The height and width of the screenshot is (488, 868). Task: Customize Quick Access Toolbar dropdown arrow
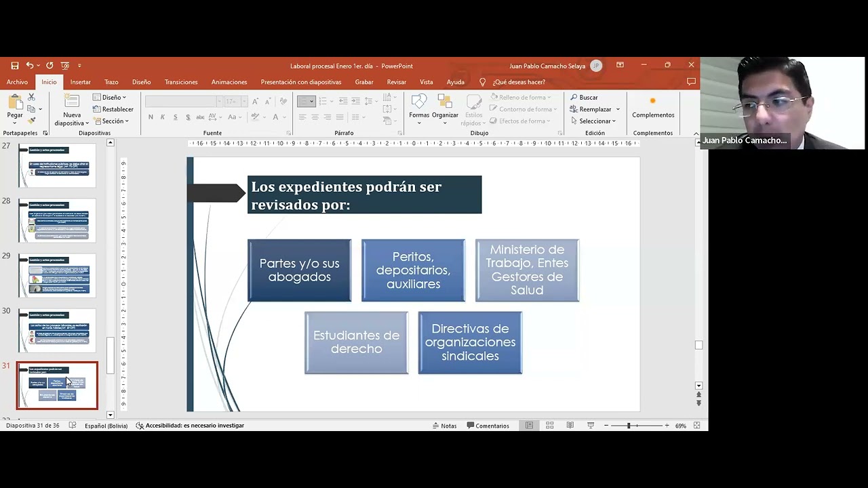pos(79,66)
